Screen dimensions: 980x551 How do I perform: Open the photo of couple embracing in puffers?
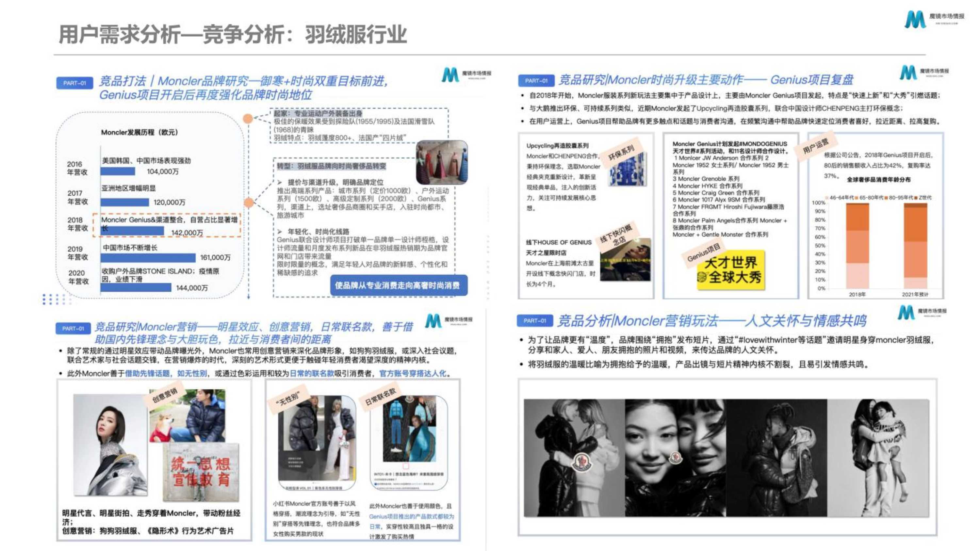[x=777, y=458]
